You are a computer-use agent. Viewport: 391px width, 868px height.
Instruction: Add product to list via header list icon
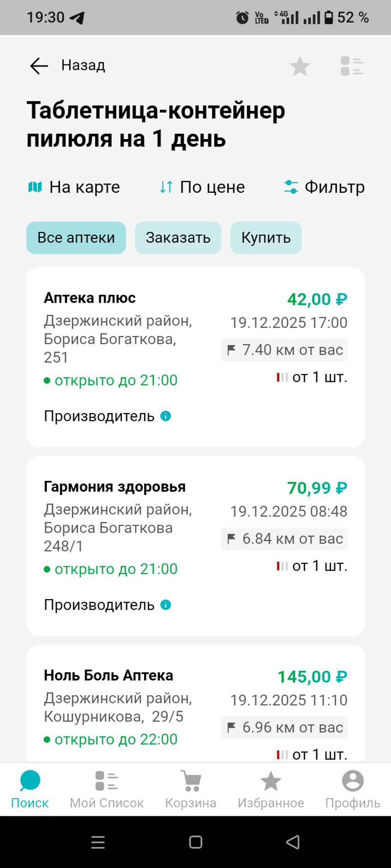click(352, 66)
